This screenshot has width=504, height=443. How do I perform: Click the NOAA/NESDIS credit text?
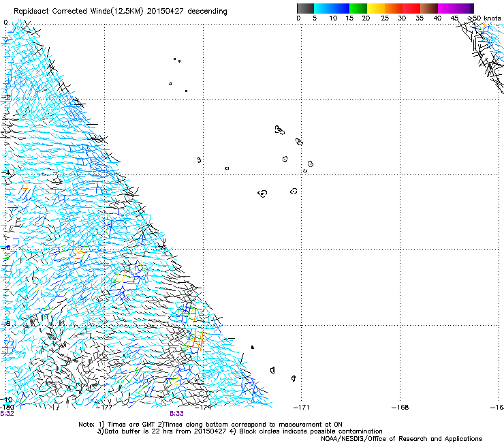pyautogui.click(x=401, y=439)
